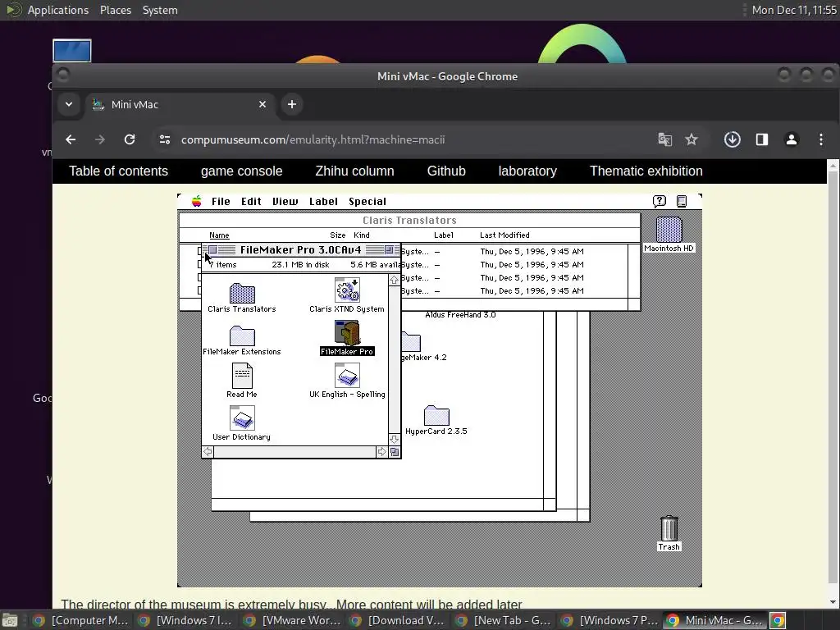Select the Read Me document icon
Image resolution: width=840 pixels, height=630 pixels.
pyautogui.click(x=242, y=376)
